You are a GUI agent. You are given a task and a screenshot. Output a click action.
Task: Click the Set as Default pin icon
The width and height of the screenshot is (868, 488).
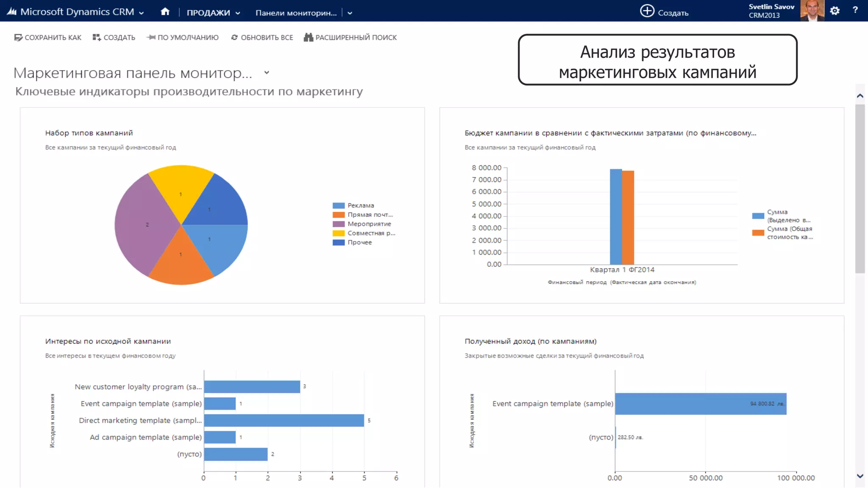[150, 38]
